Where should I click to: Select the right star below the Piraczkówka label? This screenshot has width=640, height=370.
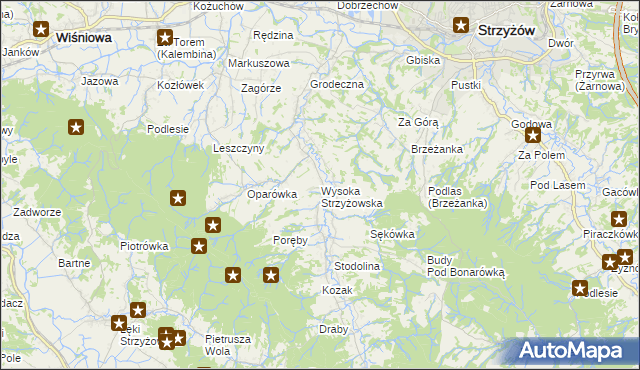[x=625, y=257]
